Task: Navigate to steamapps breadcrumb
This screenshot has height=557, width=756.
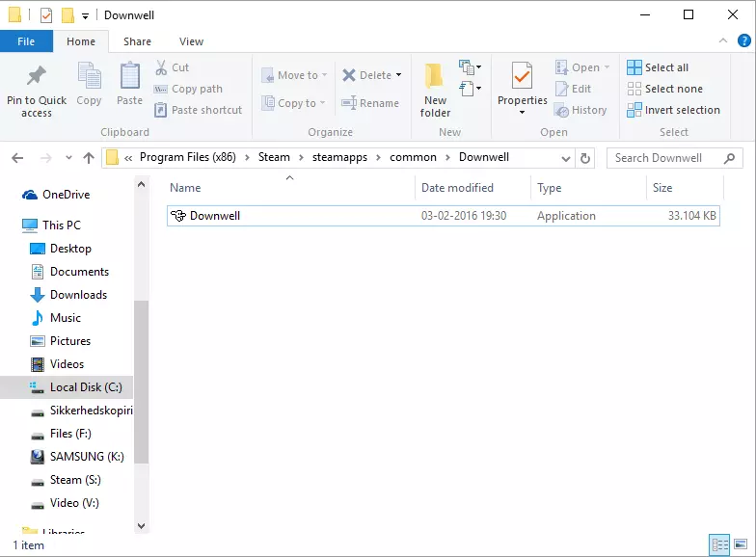Action: click(x=339, y=158)
